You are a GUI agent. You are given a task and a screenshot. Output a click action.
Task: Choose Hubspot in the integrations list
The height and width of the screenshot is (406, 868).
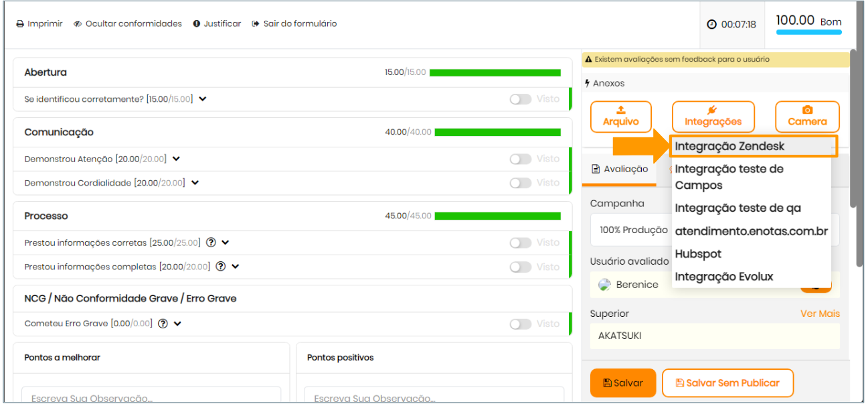698,254
